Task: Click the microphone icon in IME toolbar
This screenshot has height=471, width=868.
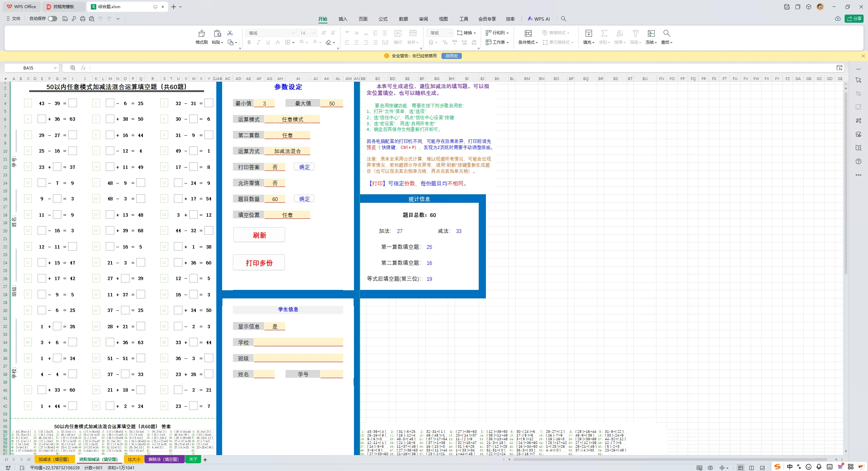Action: point(819,467)
